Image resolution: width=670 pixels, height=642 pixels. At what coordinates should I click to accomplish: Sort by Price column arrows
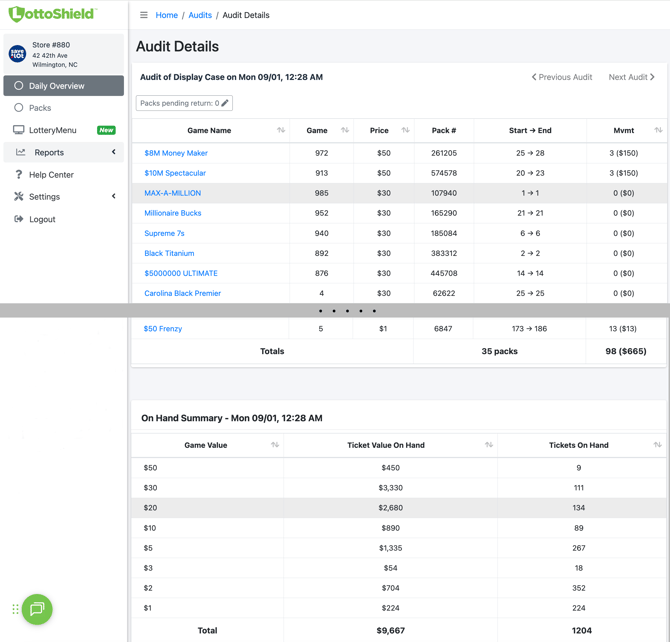(x=405, y=130)
